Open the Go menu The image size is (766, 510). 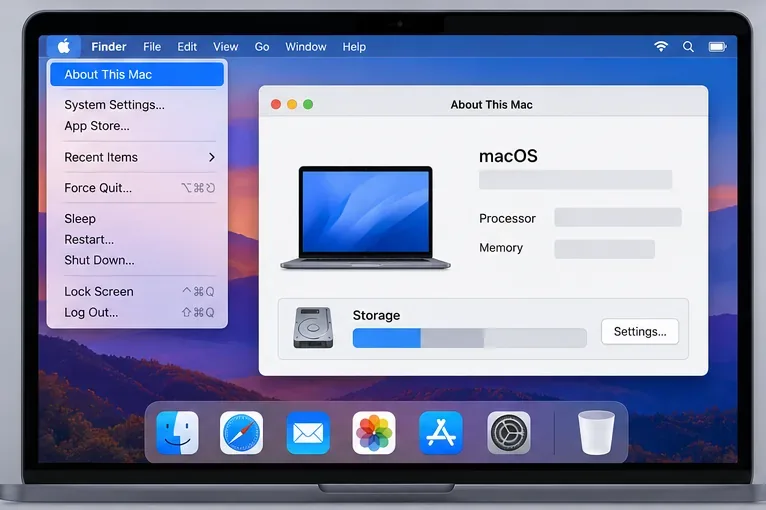tap(262, 47)
